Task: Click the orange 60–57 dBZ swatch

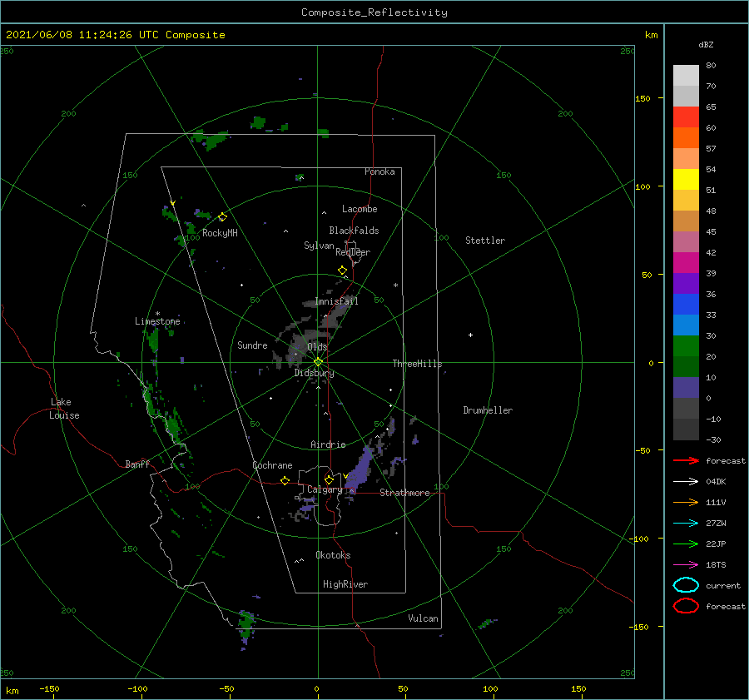Action: pyautogui.click(x=686, y=137)
